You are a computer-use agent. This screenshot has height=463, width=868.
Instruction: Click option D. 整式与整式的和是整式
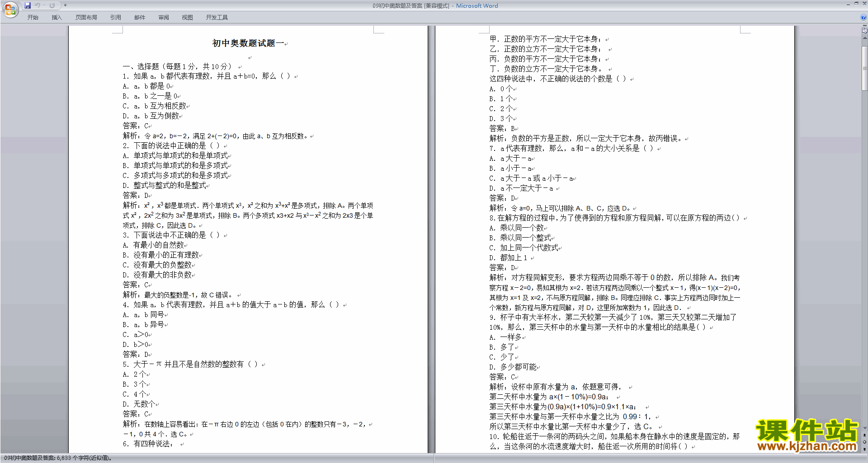coord(164,185)
